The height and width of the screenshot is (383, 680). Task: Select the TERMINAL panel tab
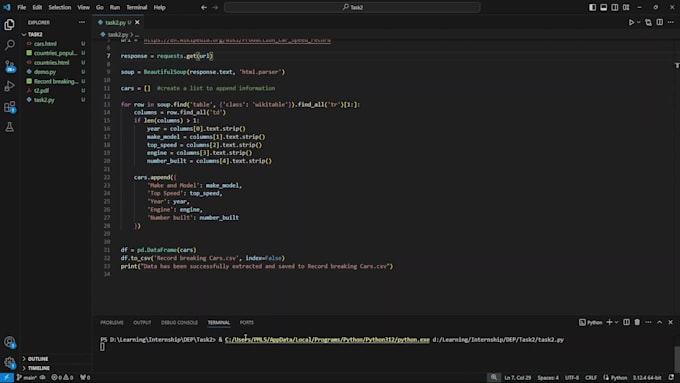coord(219,323)
